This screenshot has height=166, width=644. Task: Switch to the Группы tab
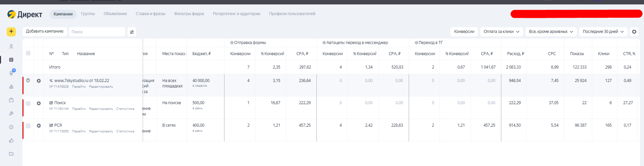tap(88, 14)
